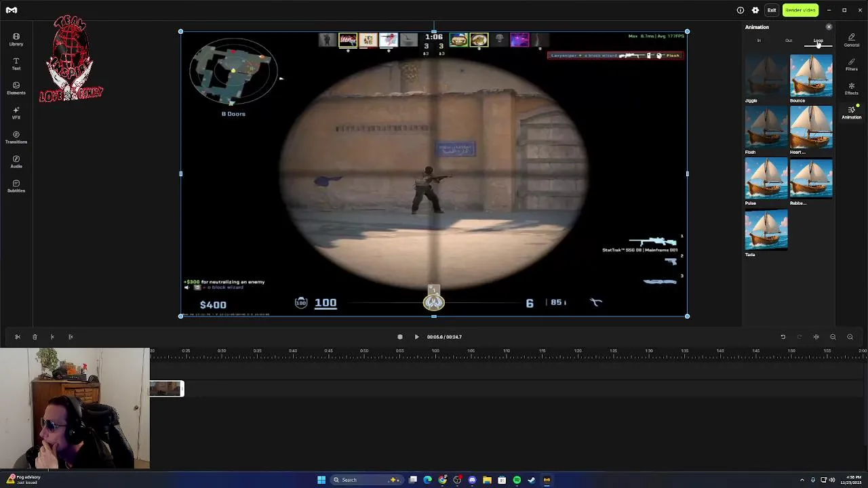
Task: Click the Render video button
Action: [800, 10]
